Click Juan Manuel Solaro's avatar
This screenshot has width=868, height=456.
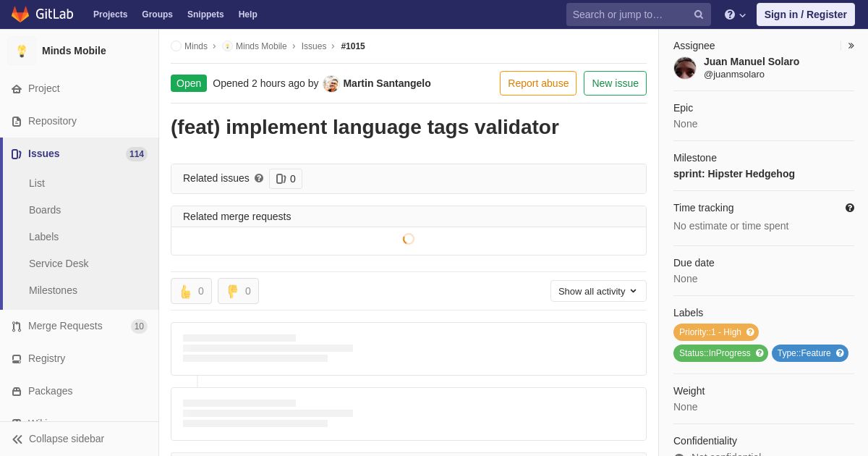[685, 68]
